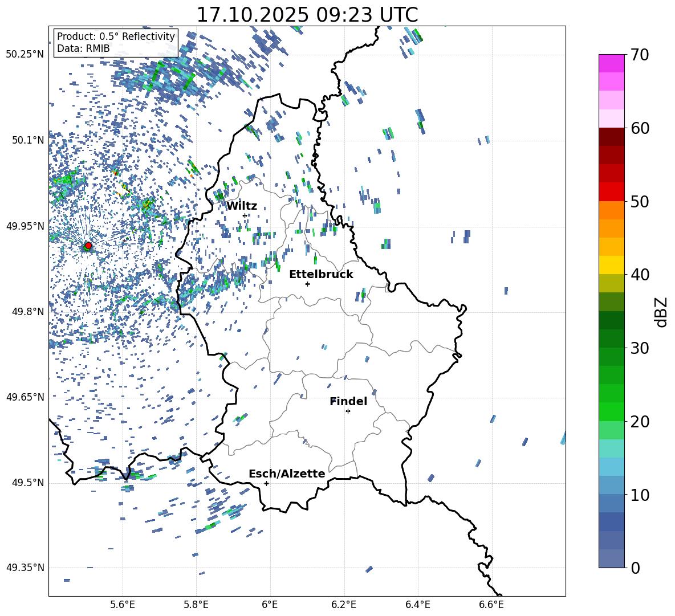
Task: Click the Wiltz station cross marker
Action: (x=245, y=215)
